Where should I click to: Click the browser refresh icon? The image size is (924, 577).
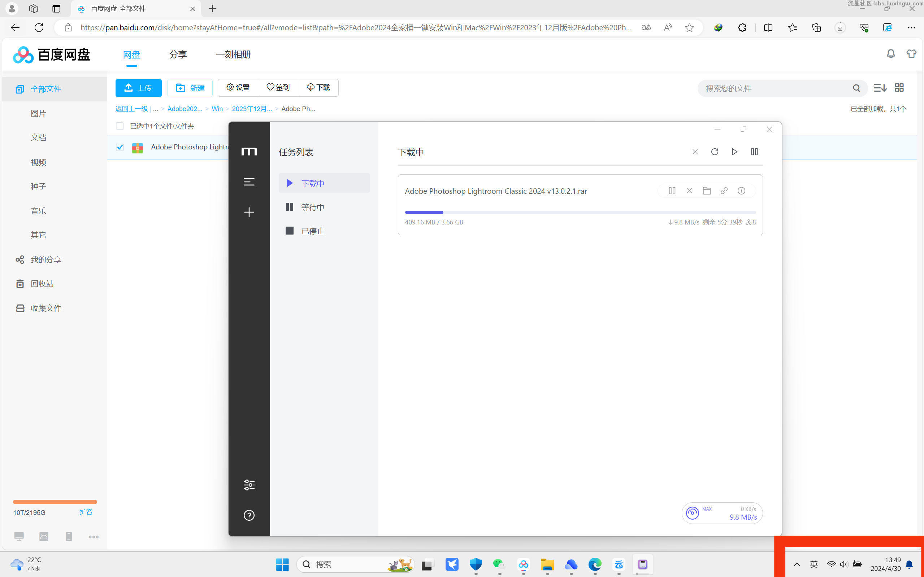(x=39, y=27)
